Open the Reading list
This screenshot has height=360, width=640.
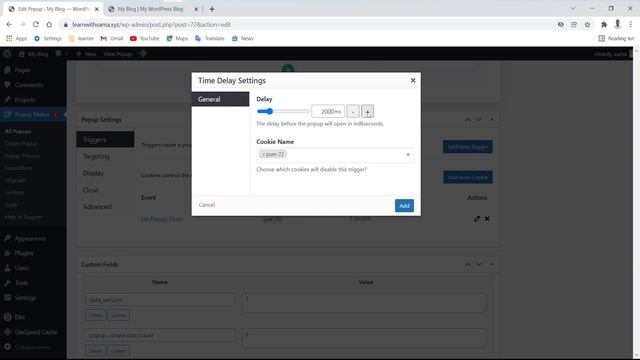[x=616, y=38]
